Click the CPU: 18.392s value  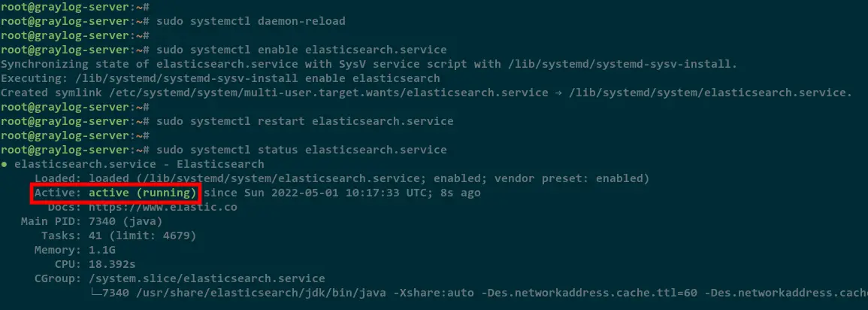pos(112,265)
